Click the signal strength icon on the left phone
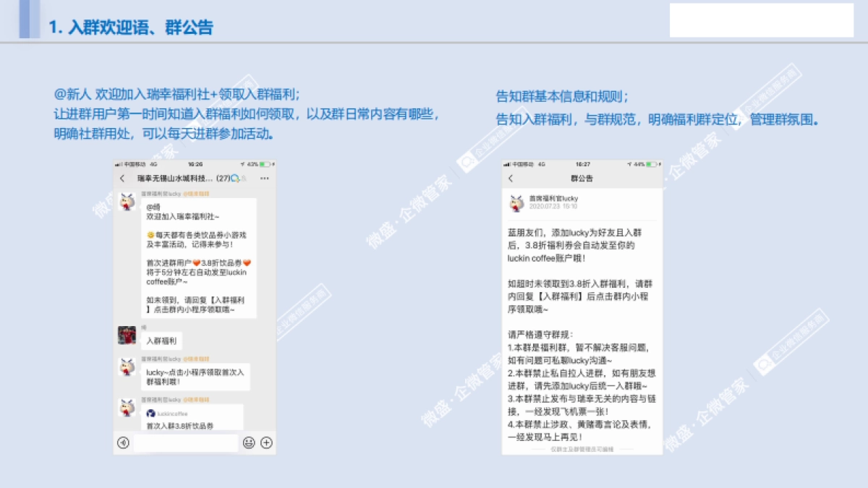 117,164
